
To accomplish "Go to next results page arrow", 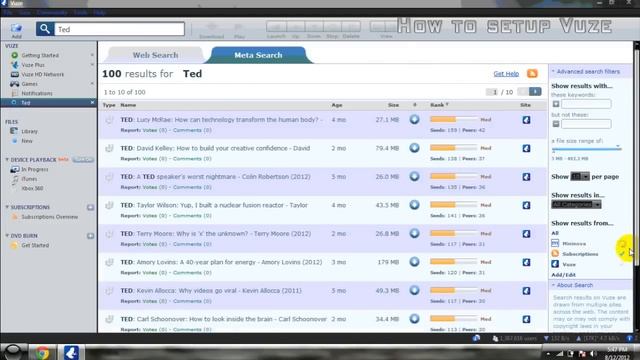I will click(535, 91).
